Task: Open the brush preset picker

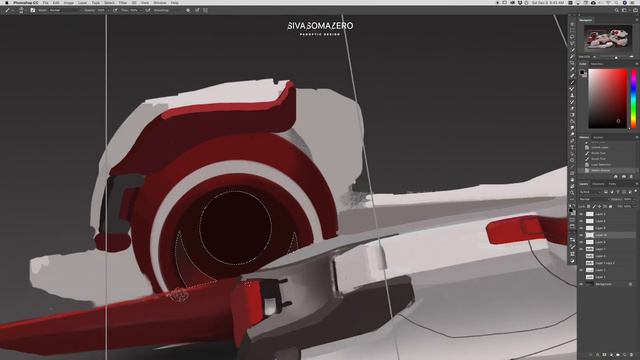Action: (21, 10)
